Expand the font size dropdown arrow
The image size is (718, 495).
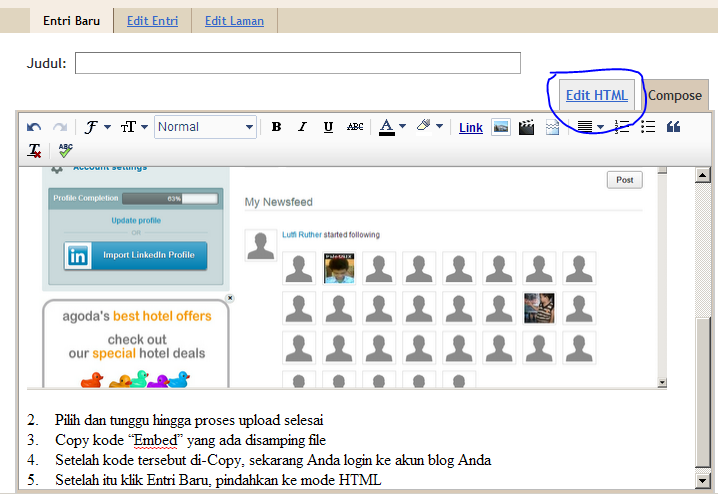click(144, 127)
